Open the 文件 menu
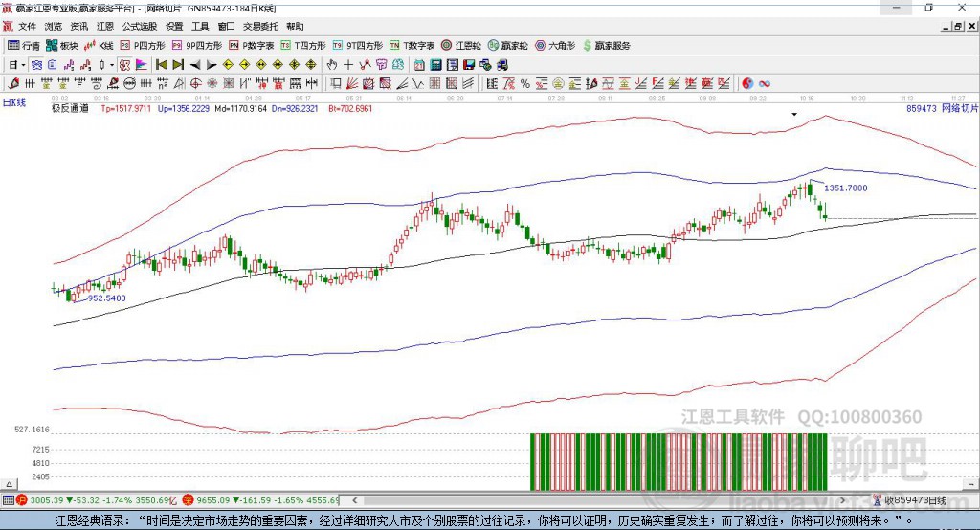The width and height of the screenshot is (980, 530). [27, 26]
